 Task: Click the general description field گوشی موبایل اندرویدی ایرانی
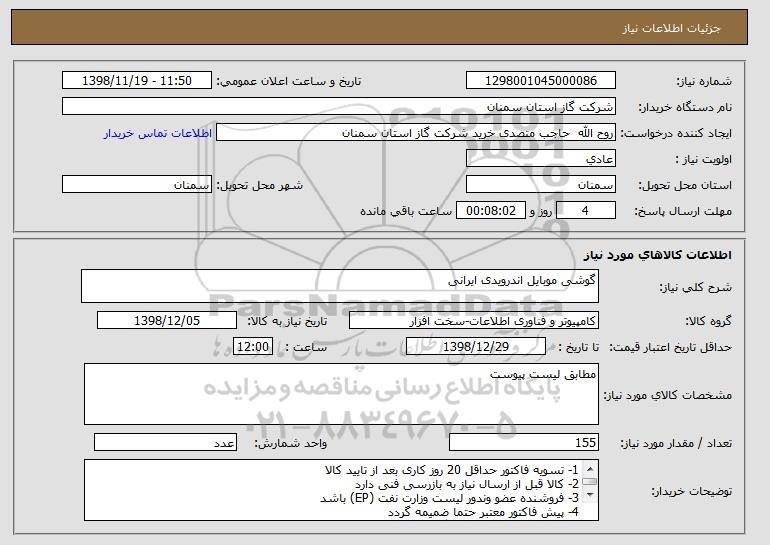(340, 286)
